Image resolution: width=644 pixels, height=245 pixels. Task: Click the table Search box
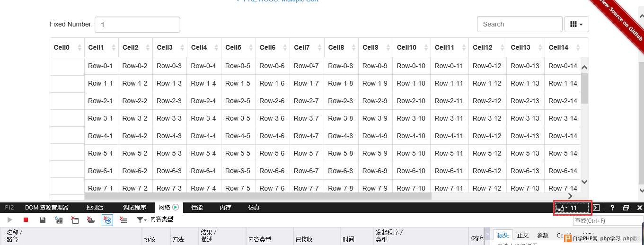[520, 24]
